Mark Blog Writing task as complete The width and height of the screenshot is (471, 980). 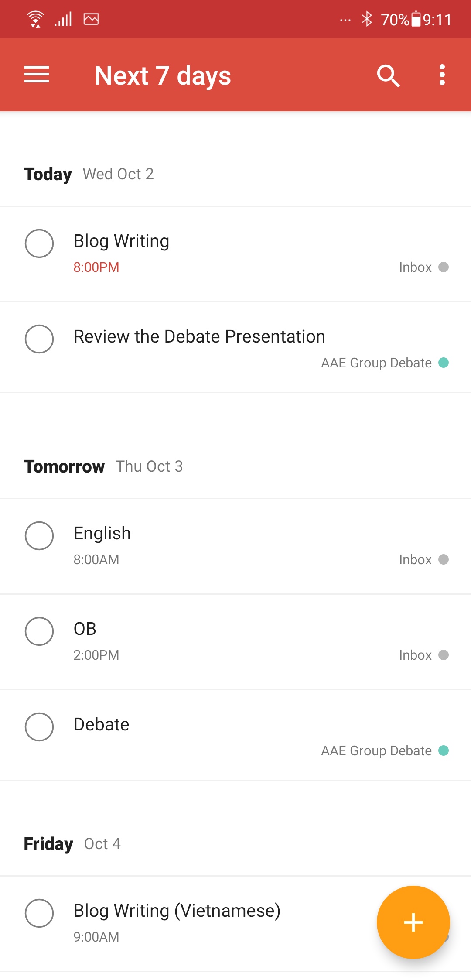[x=39, y=243]
